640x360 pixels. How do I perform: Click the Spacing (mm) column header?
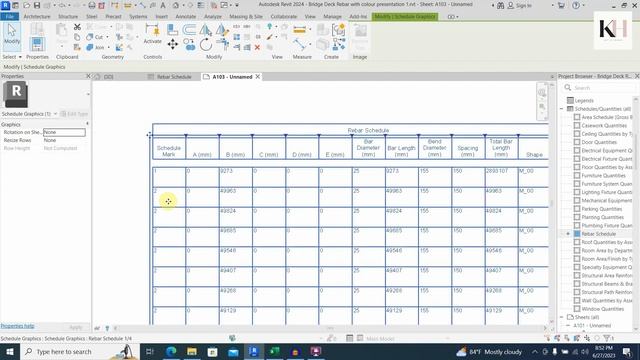(x=468, y=151)
